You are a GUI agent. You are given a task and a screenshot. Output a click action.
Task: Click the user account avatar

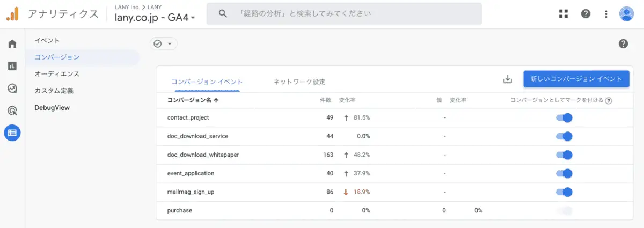626,14
